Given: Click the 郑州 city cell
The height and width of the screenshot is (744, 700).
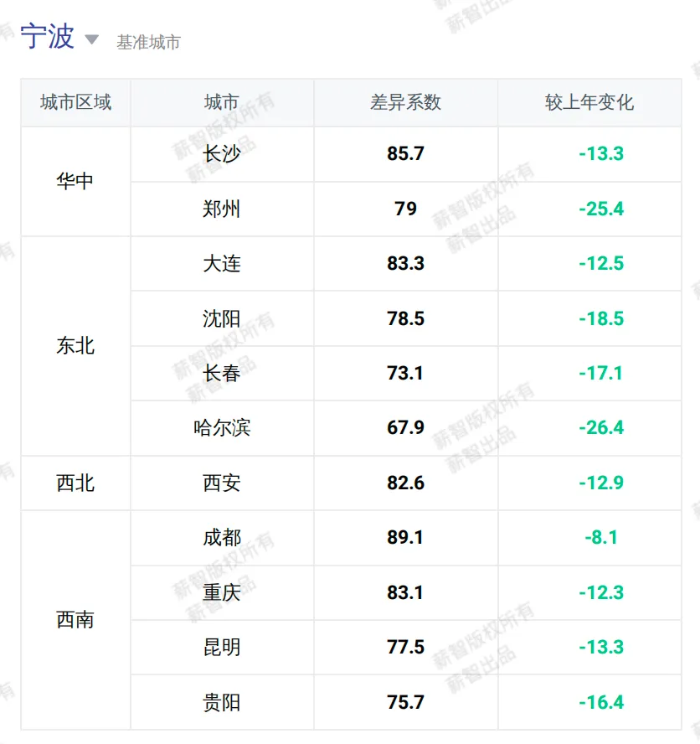Looking at the screenshot, I should (222, 209).
